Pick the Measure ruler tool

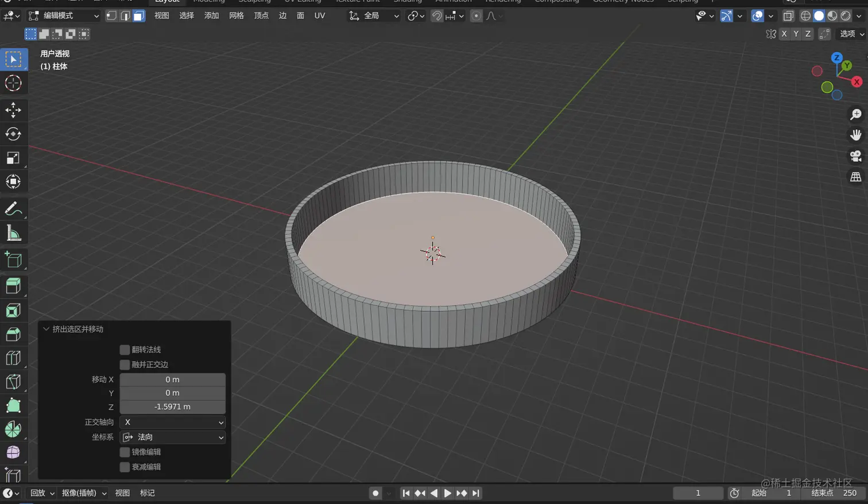pyautogui.click(x=13, y=233)
